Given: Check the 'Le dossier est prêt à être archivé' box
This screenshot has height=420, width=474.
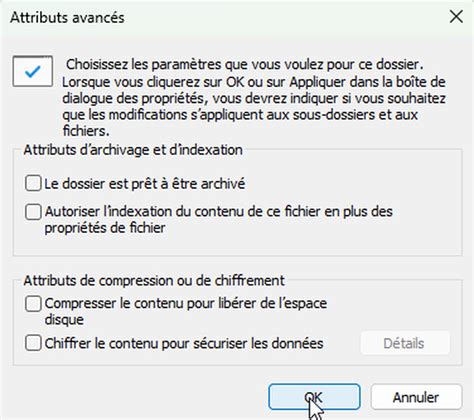Looking at the screenshot, I should [33, 183].
